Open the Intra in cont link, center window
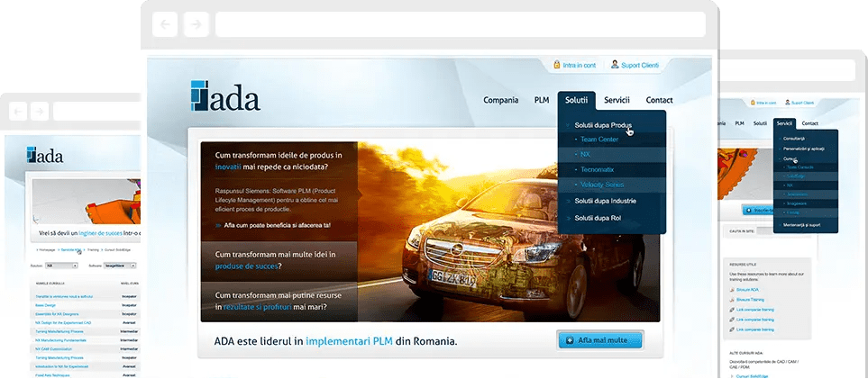The width and height of the screenshot is (868, 379). click(x=579, y=66)
